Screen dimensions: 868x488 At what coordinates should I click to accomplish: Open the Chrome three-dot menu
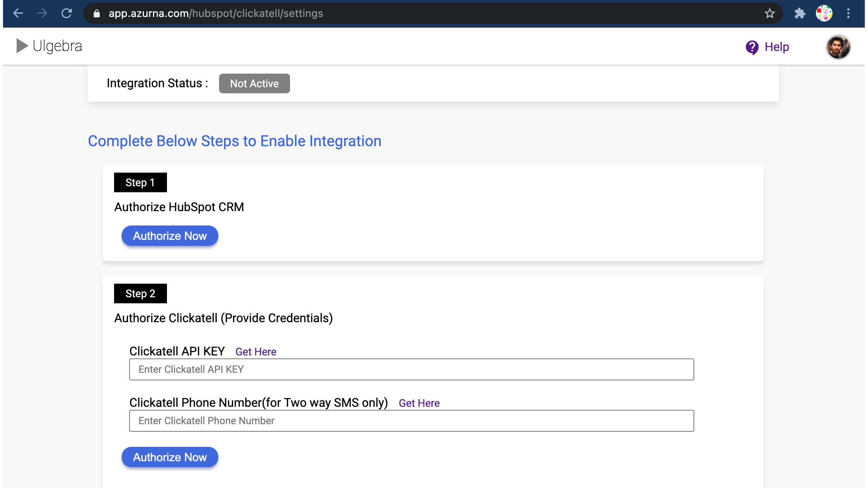(x=848, y=14)
